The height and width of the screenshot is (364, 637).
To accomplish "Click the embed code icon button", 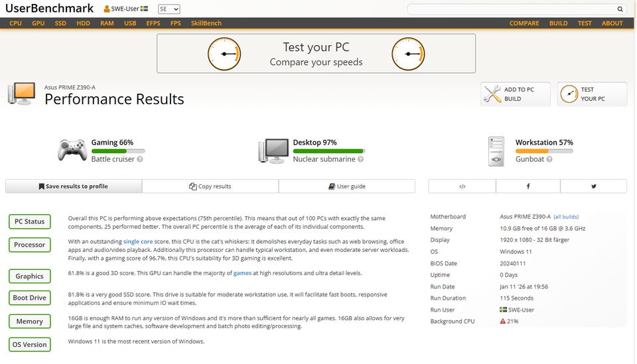I will (x=462, y=186).
